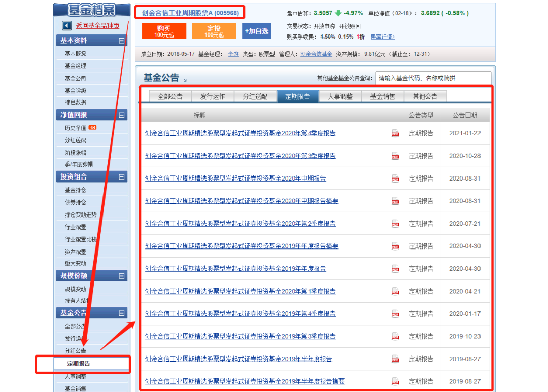Select 资产配置 in the sidebar
The height and width of the screenshot is (392, 548).
click(x=75, y=252)
